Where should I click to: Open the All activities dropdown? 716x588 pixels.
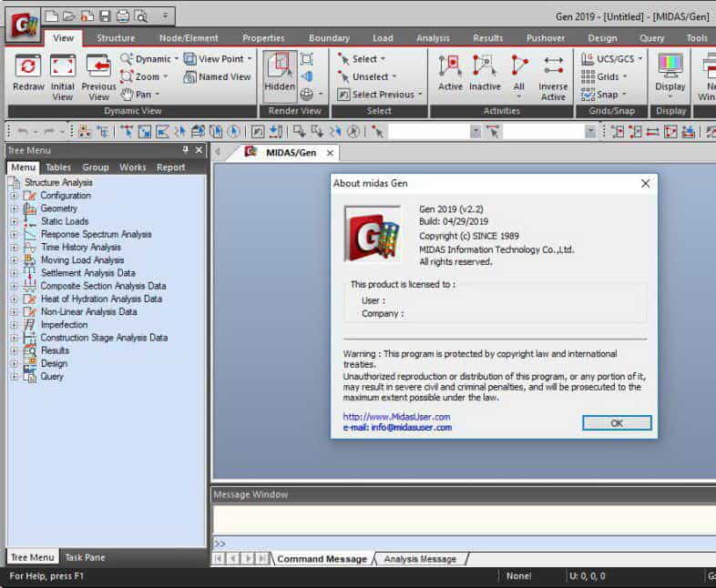518,96
